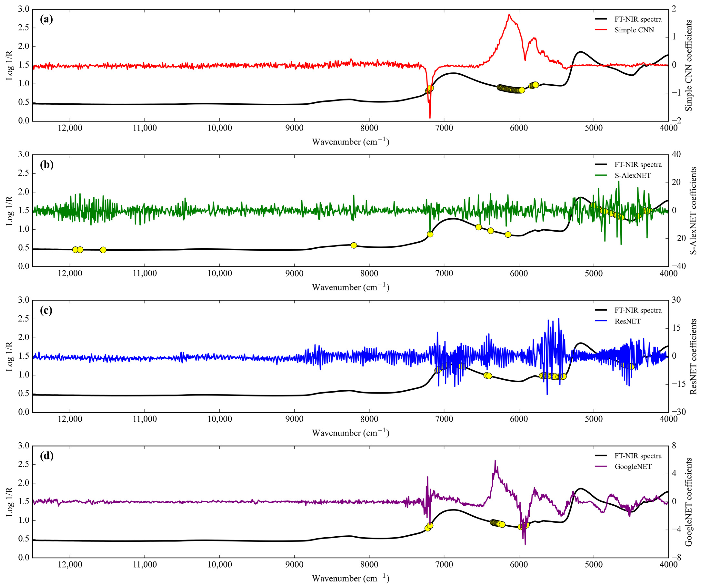The width and height of the screenshot is (703, 588).
Task: Click the yellow marker near 8200 in panel b
Action: 354,245
